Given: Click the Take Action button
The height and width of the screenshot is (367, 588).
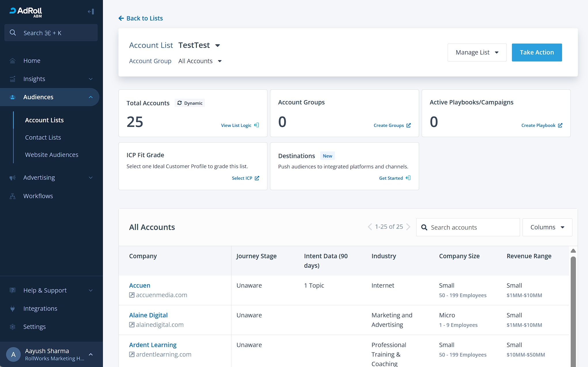Looking at the screenshot, I should (x=536, y=53).
